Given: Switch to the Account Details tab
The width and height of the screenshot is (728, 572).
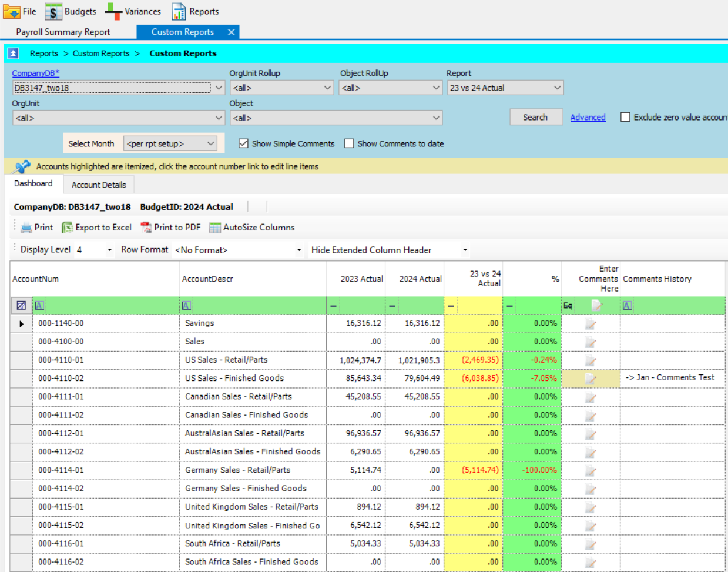Looking at the screenshot, I should click(99, 185).
